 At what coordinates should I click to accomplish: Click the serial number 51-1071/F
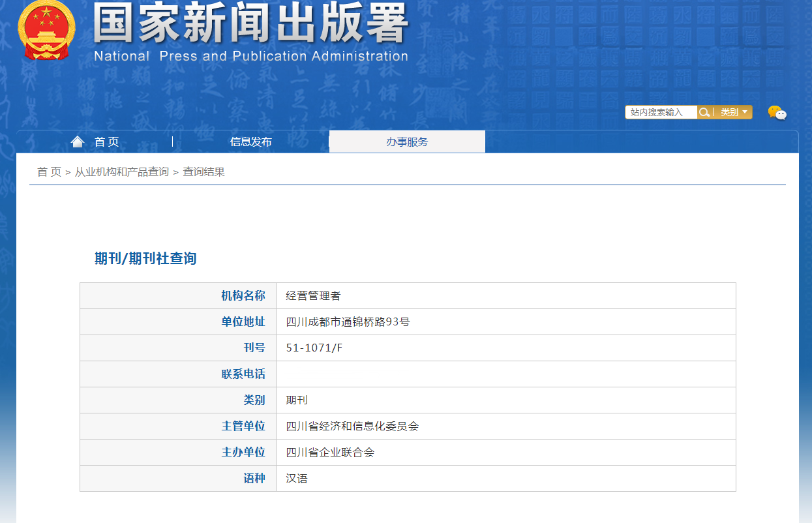[314, 348]
